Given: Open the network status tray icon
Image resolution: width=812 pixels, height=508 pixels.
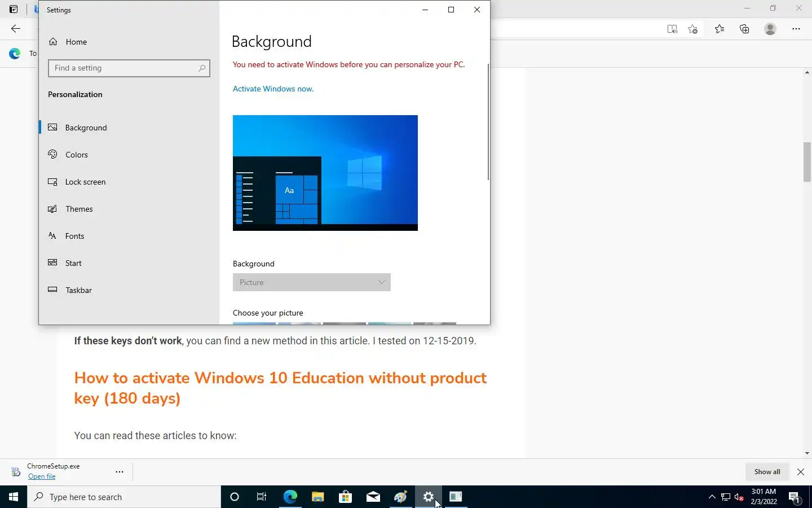Looking at the screenshot, I should click(726, 497).
